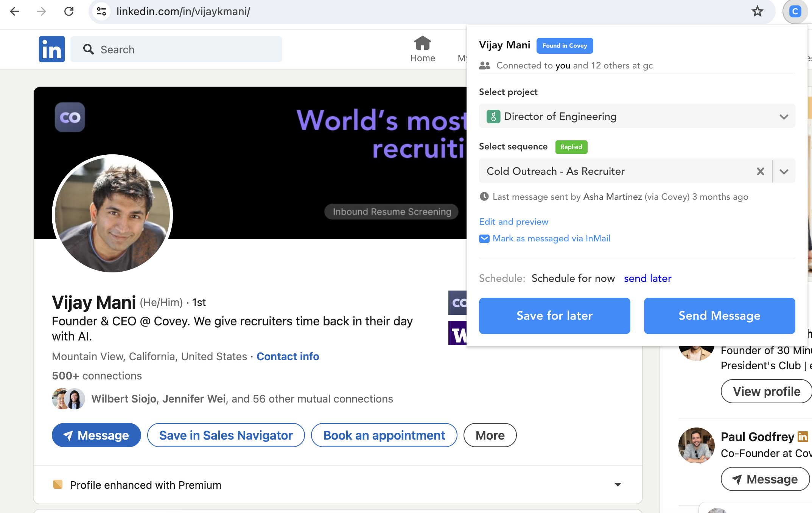This screenshot has height=513, width=812.
Task: Reload the page with refresh icon
Action: point(69,12)
